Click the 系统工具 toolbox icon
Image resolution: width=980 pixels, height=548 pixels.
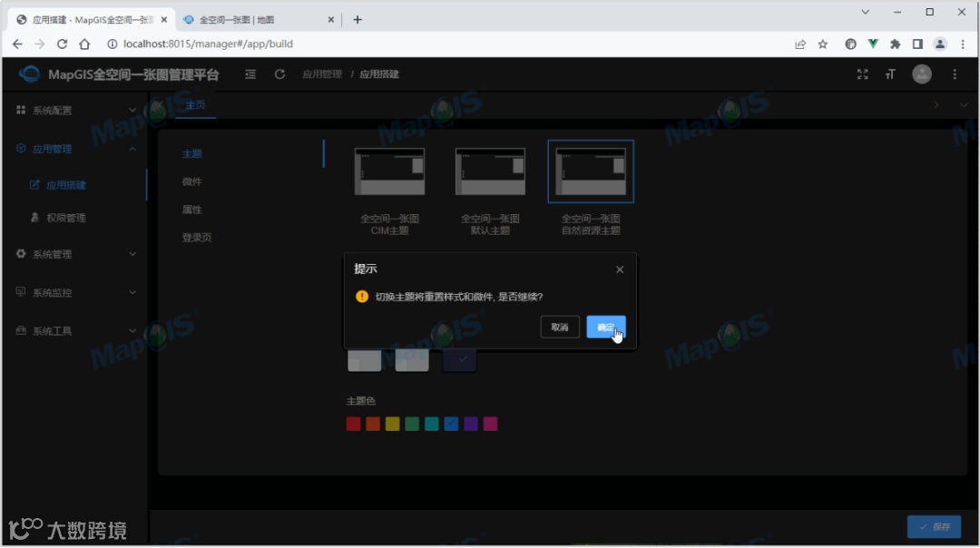pyautogui.click(x=21, y=330)
